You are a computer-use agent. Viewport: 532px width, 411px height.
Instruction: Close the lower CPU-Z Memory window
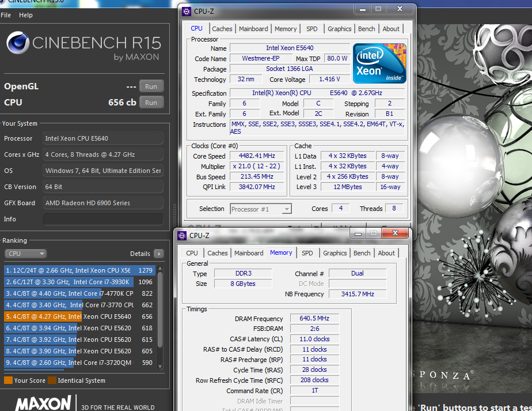[395, 233]
